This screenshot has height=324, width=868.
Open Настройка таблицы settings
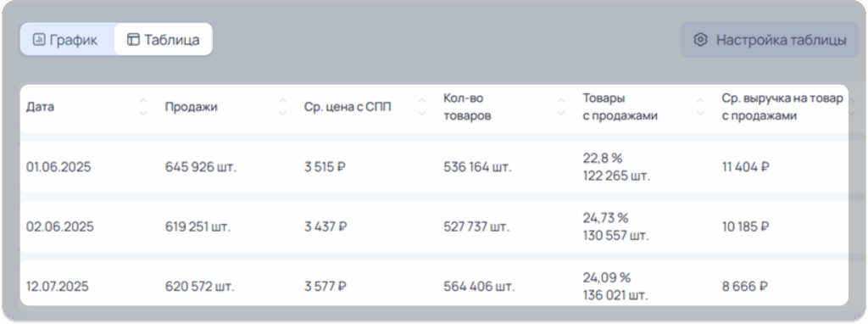pos(770,40)
